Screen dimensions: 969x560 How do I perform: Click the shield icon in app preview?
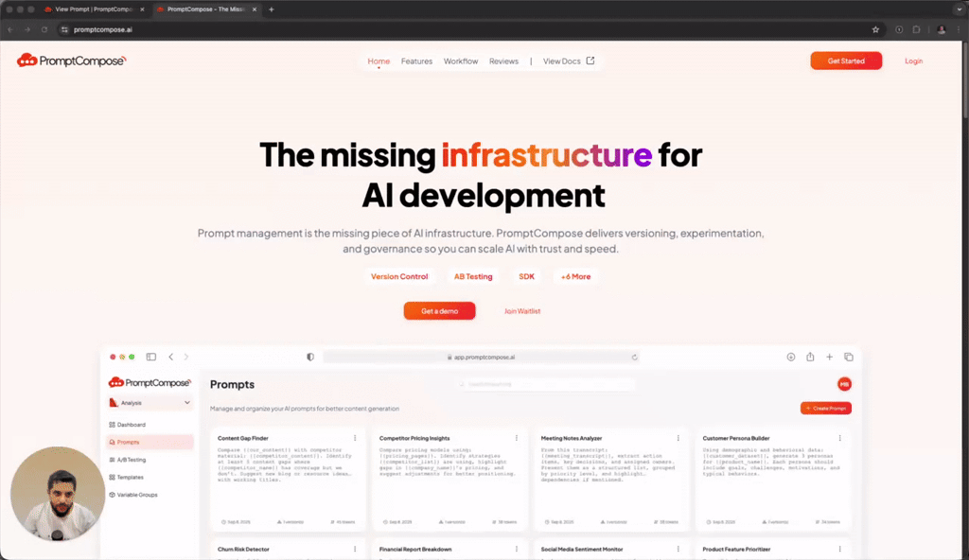(310, 357)
